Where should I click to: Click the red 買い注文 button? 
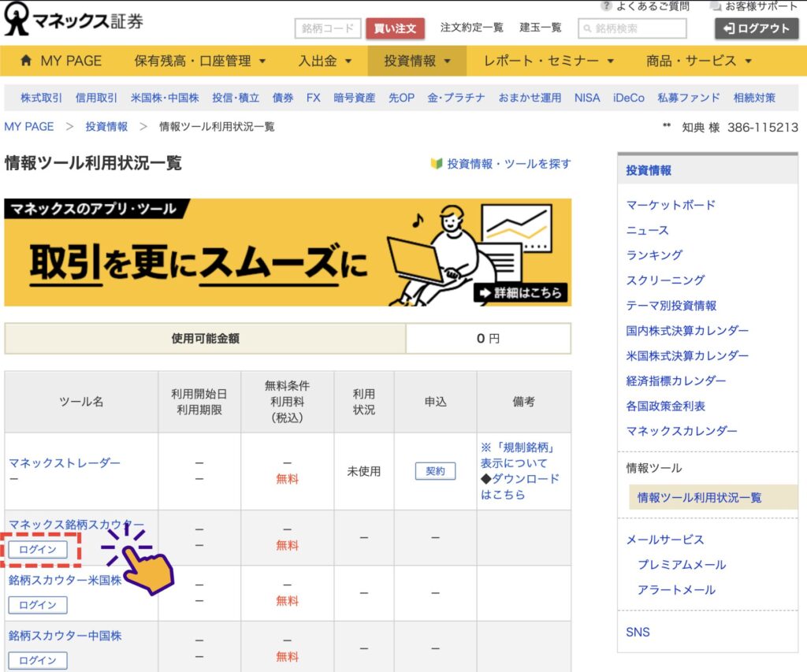coord(396,28)
